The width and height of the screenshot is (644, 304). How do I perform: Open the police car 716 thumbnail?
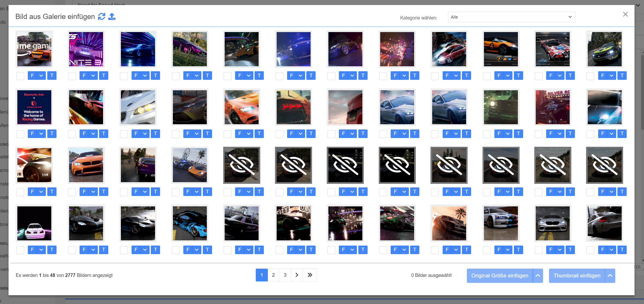click(x=34, y=165)
